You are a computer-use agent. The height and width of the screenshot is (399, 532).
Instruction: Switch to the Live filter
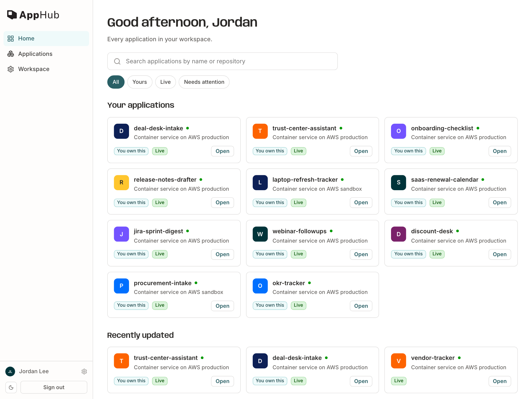[x=165, y=82]
